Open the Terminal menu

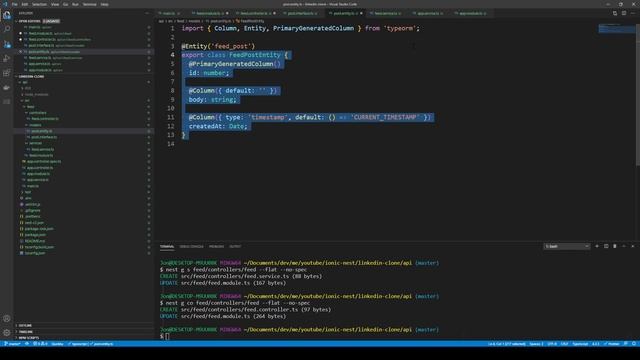click(x=89, y=4)
